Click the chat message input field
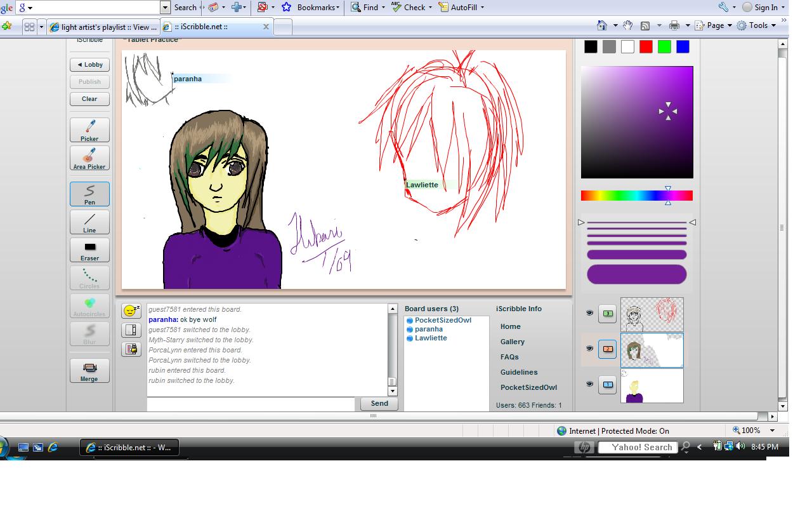This screenshot has height=508, width=812. (251, 404)
